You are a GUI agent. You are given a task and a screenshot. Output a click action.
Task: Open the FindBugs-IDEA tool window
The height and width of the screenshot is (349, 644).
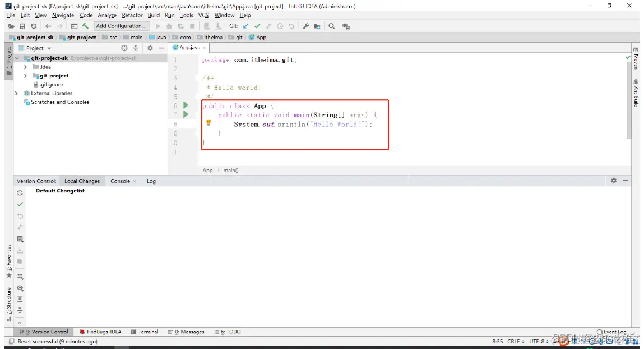pos(100,332)
